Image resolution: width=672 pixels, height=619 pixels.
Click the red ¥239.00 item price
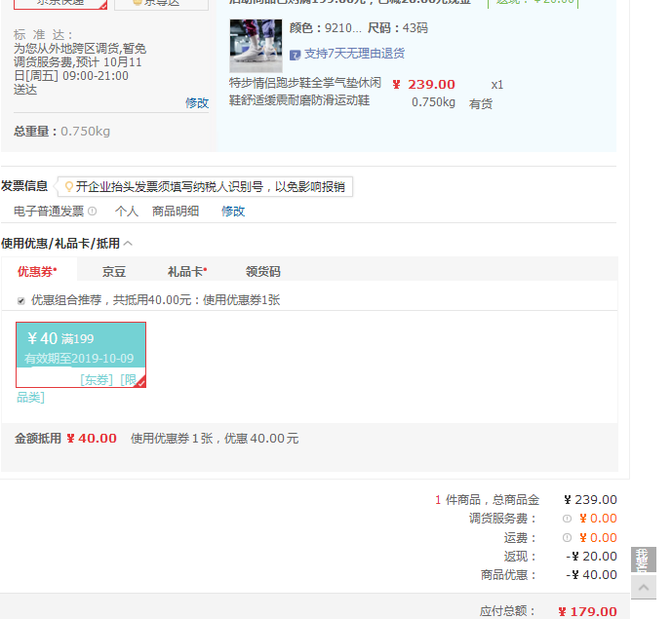coord(424,85)
